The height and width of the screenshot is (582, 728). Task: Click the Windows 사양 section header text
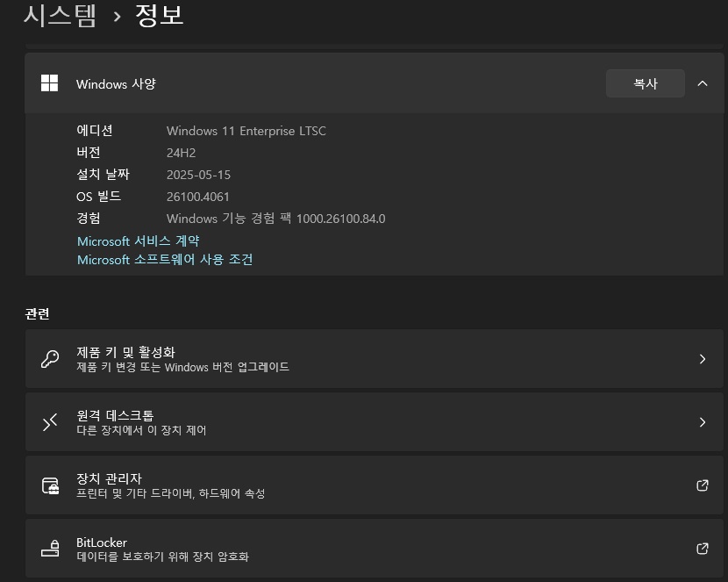click(116, 84)
